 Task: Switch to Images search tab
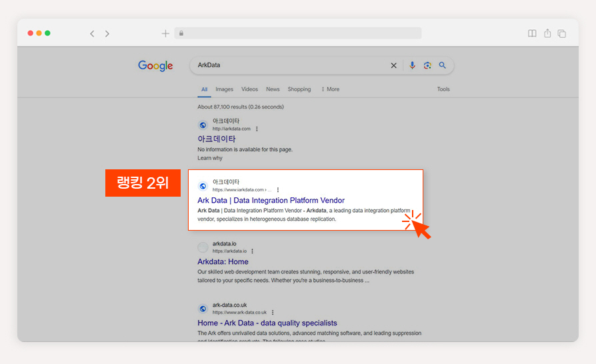click(224, 89)
